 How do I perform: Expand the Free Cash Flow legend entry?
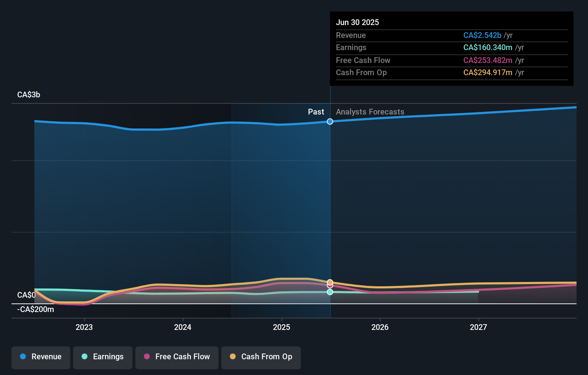(177, 357)
